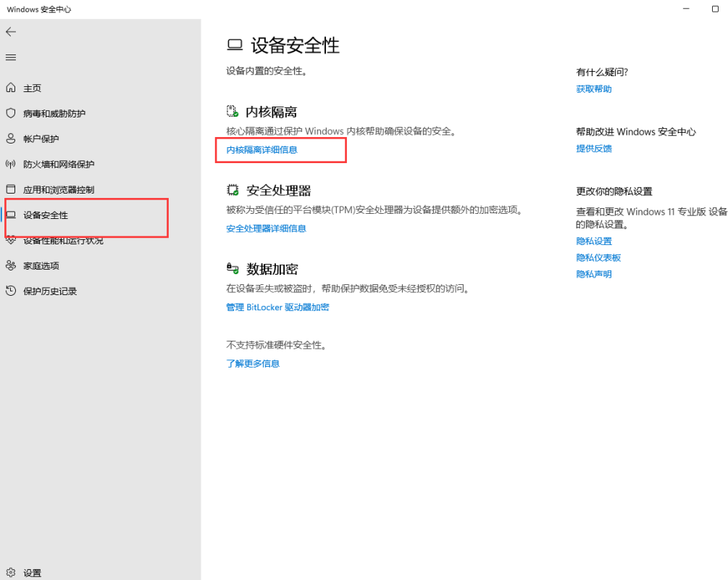Open 内核隔离详细信息 link
This screenshot has width=728, height=580.
tap(262, 150)
